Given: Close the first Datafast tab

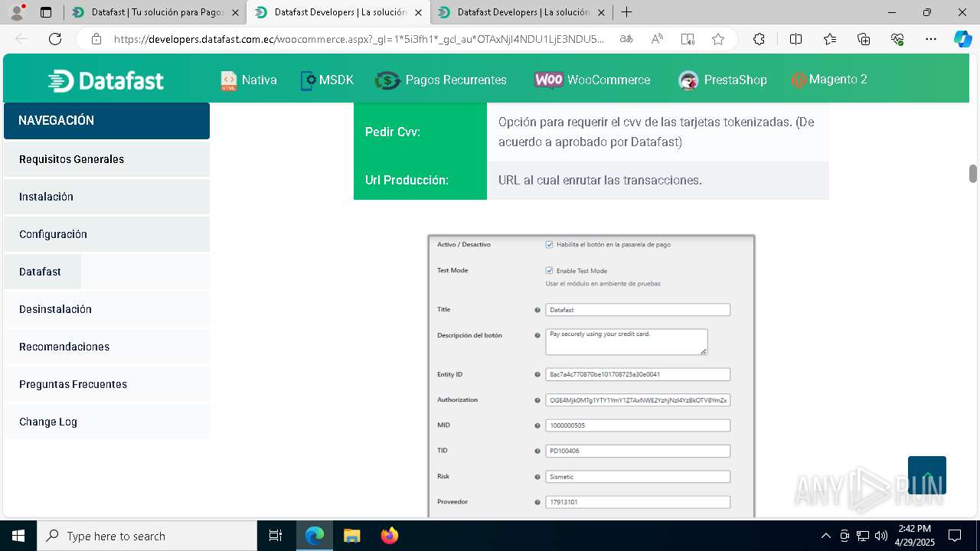Looking at the screenshot, I should (235, 12).
